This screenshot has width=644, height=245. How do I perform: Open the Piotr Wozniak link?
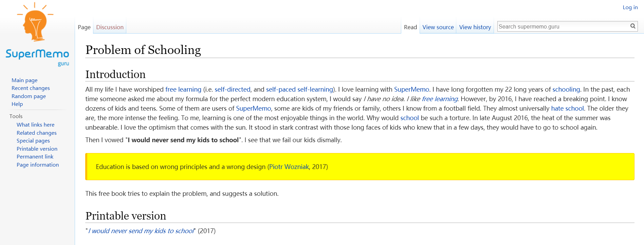[x=289, y=167]
